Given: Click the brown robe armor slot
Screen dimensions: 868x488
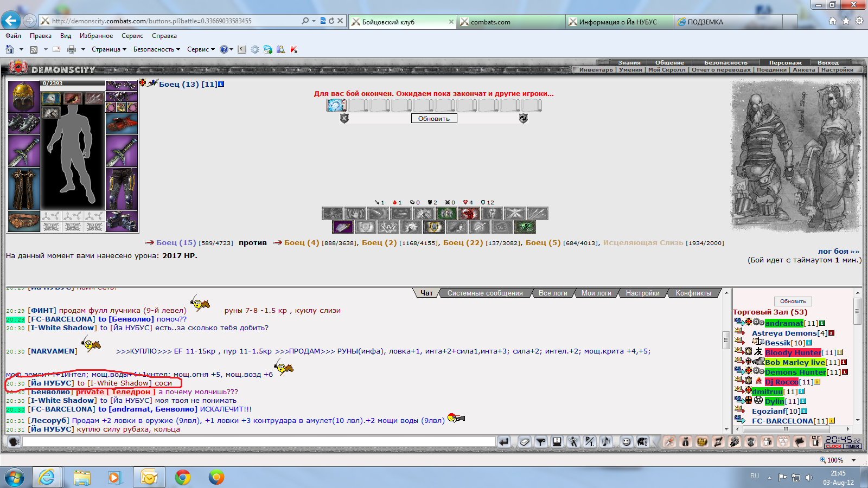Looking at the screenshot, I should [x=24, y=189].
